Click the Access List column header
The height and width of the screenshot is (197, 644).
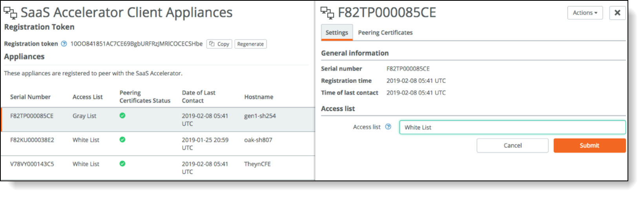[x=88, y=97]
